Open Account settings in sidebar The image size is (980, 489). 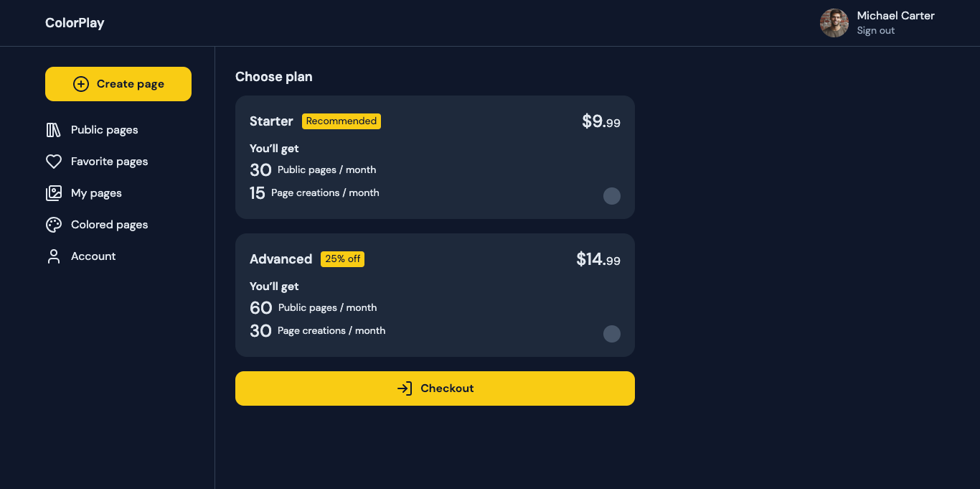pyautogui.click(x=93, y=256)
